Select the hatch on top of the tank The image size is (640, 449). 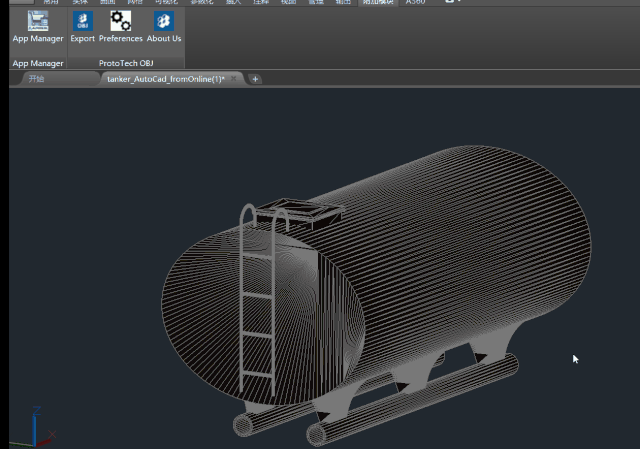coord(305,211)
